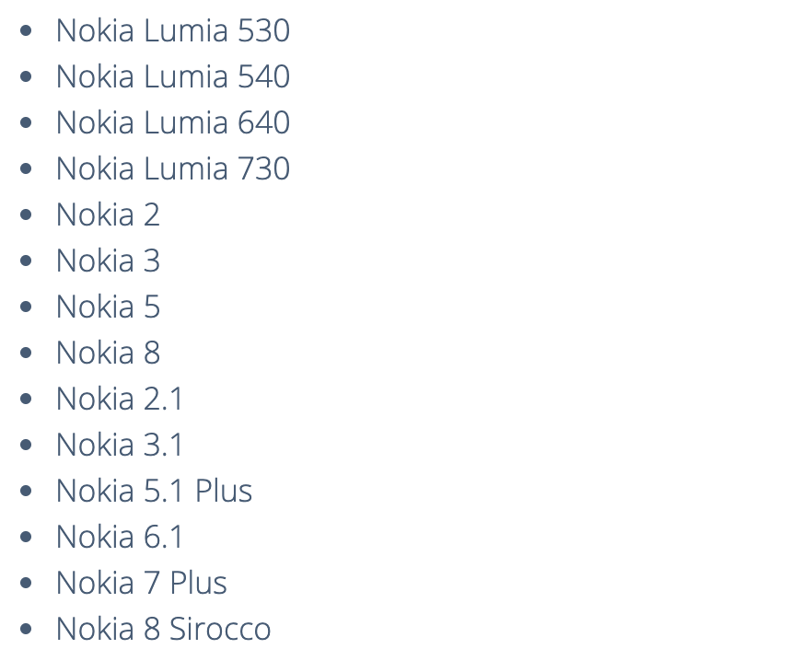Click the bullet next to Nokia 2
Viewport: 790px width, 672px height.
tap(26, 214)
